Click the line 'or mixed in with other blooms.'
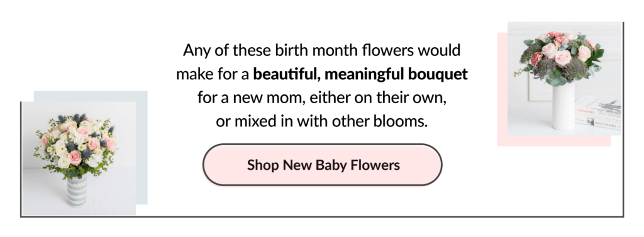This screenshot has width=644, height=237. click(322, 121)
